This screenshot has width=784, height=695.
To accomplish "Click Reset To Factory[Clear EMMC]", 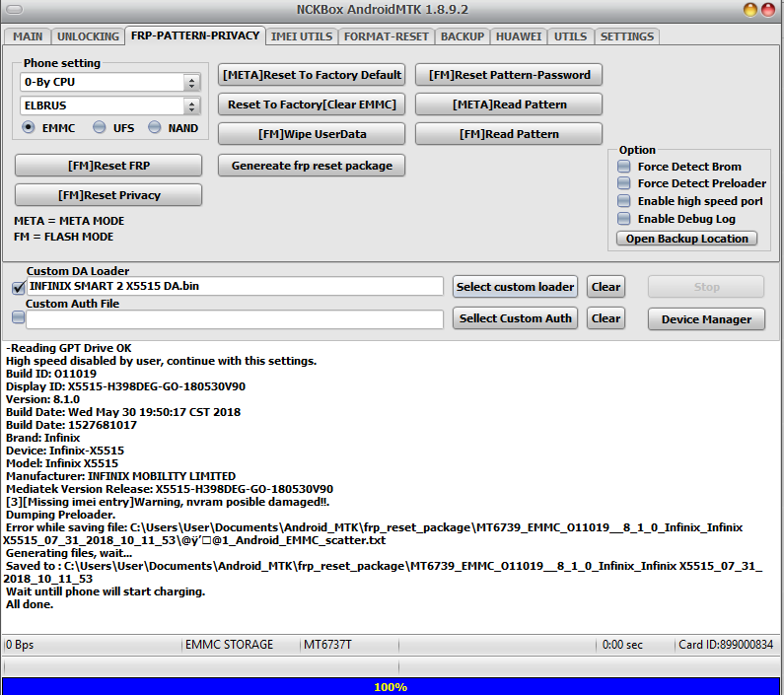I will [x=312, y=104].
